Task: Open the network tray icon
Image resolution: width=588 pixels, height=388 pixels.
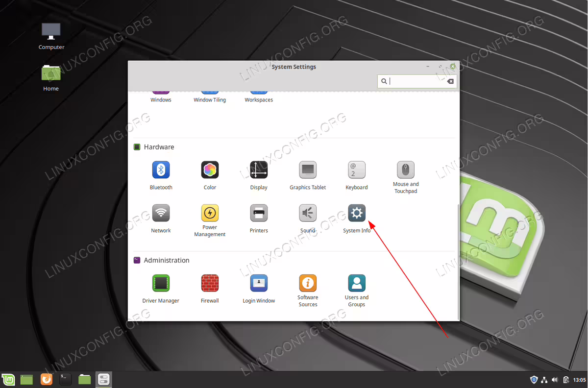Action: (x=545, y=380)
